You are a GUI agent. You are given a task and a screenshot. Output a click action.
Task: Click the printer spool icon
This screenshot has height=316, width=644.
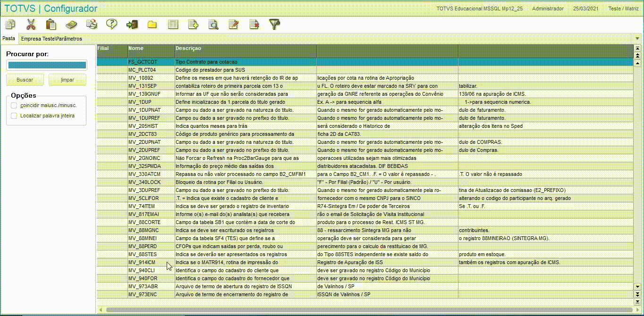92,24
